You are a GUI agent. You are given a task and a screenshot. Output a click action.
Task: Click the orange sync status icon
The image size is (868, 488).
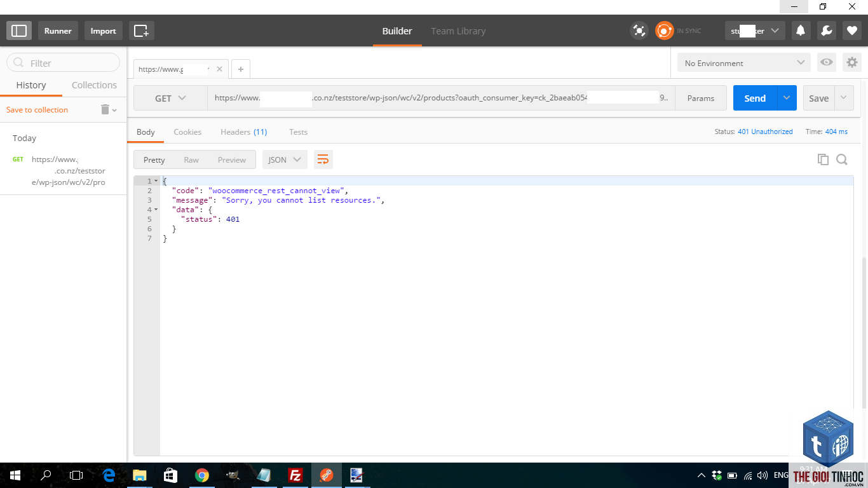(x=664, y=30)
